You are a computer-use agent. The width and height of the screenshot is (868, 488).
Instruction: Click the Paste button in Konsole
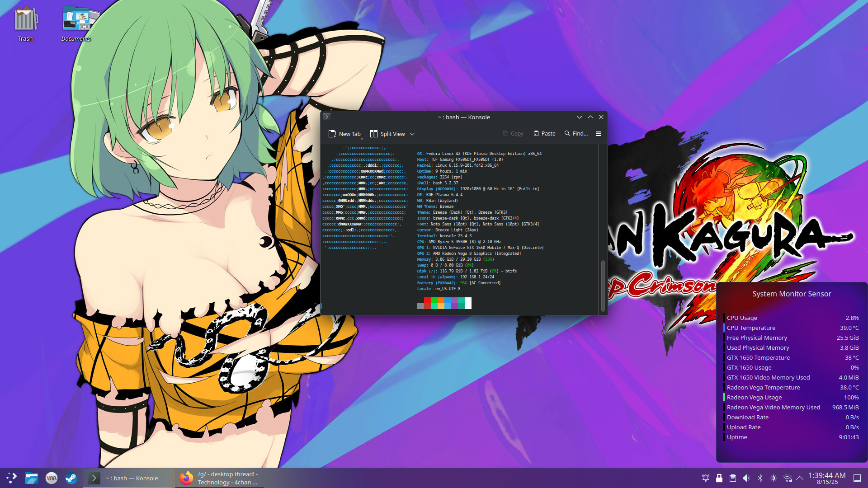(544, 134)
